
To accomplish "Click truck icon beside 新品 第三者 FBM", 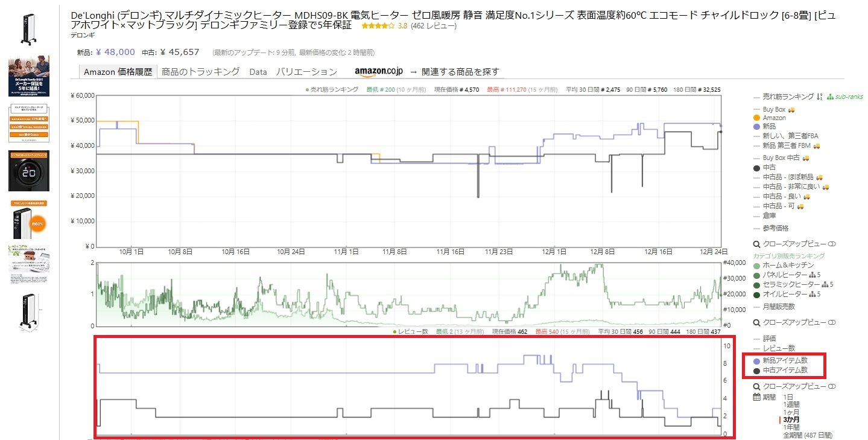I will click(816, 146).
